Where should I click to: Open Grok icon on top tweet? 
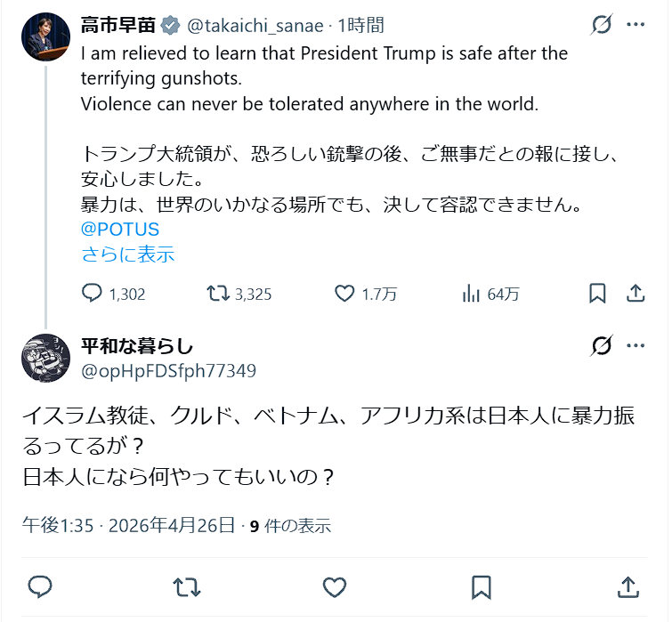point(602,24)
